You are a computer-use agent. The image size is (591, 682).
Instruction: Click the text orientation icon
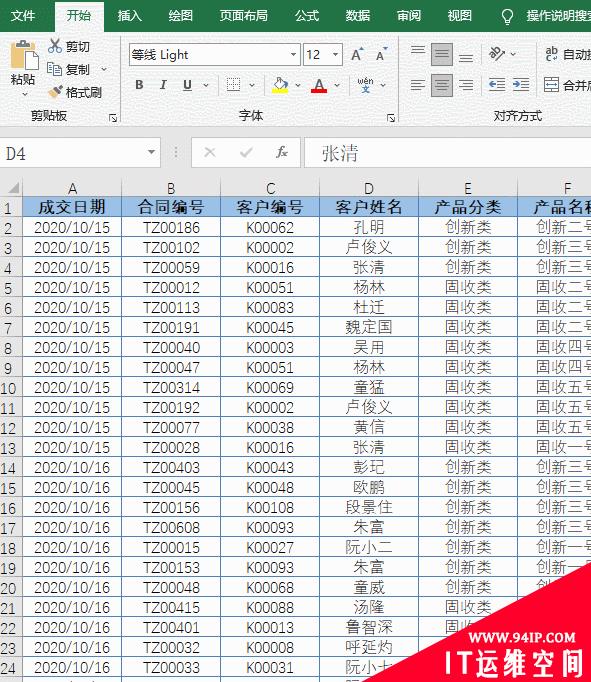point(497,54)
